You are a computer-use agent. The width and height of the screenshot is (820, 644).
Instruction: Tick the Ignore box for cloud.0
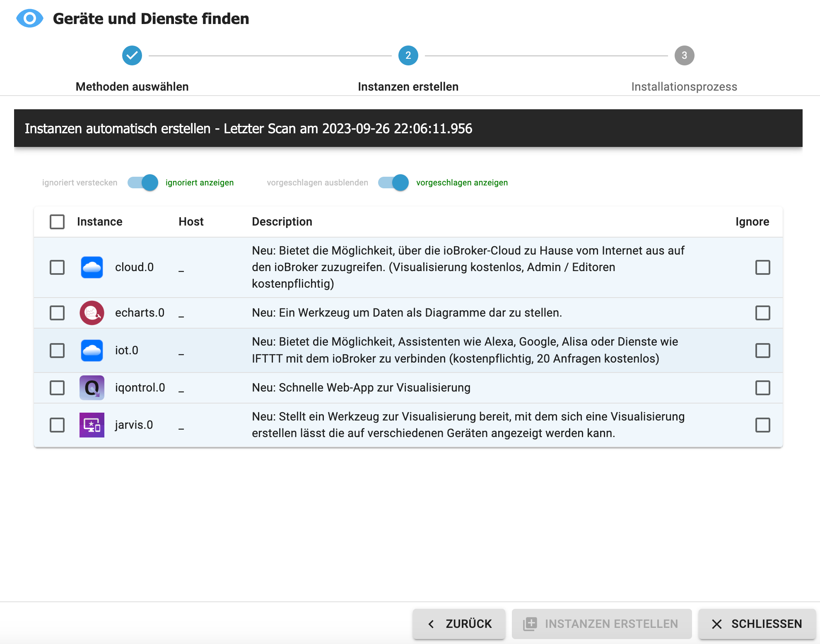click(763, 267)
